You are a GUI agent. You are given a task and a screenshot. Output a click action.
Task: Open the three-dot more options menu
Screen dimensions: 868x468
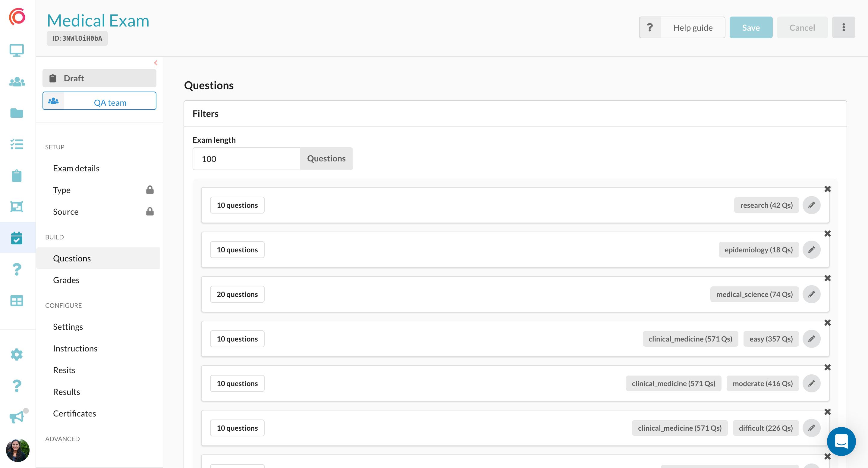click(843, 27)
